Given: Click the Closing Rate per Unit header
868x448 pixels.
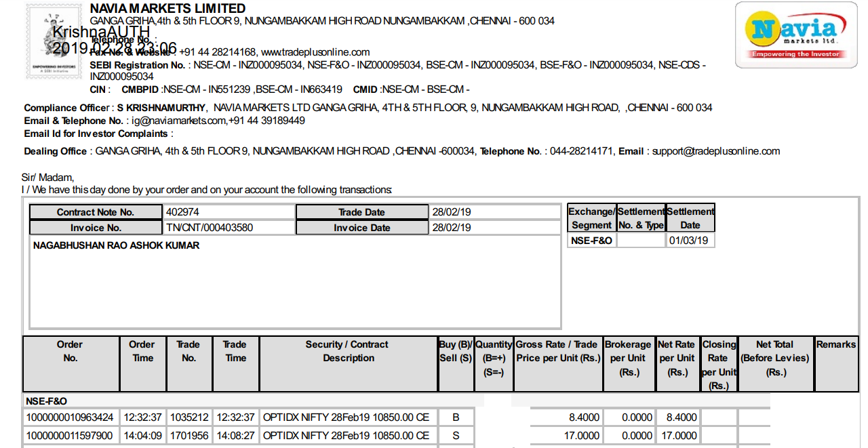Looking at the screenshot, I should tap(718, 364).
